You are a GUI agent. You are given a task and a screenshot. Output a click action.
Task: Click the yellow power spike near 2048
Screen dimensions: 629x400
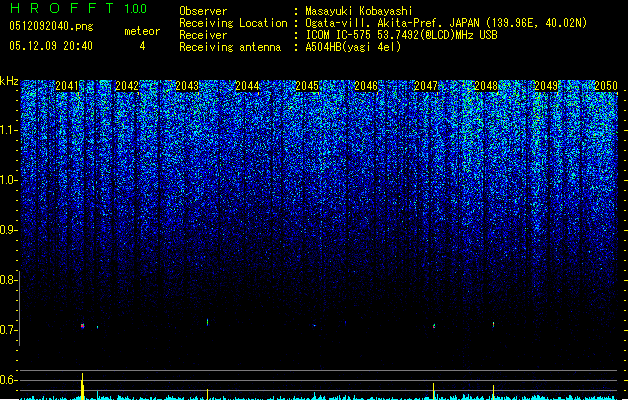pyautogui.click(x=493, y=392)
